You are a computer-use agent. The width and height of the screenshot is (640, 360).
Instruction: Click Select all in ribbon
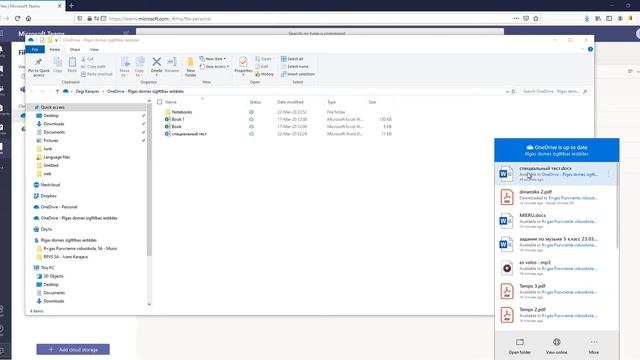(x=292, y=59)
